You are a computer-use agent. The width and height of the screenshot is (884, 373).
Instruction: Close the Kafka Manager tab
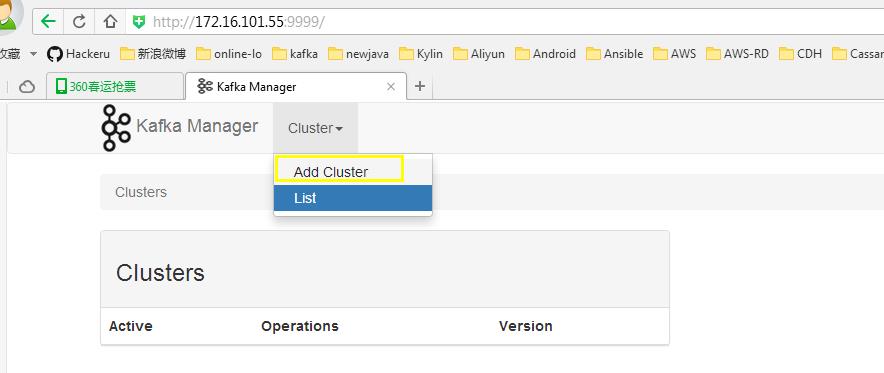click(x=392, y=87)
